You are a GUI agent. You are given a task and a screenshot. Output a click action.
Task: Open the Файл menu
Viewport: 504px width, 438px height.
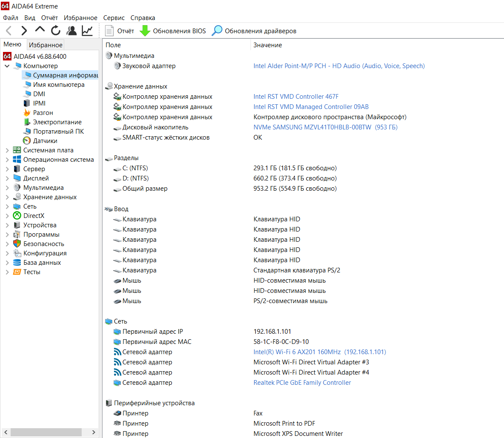[x=11, y=18]
